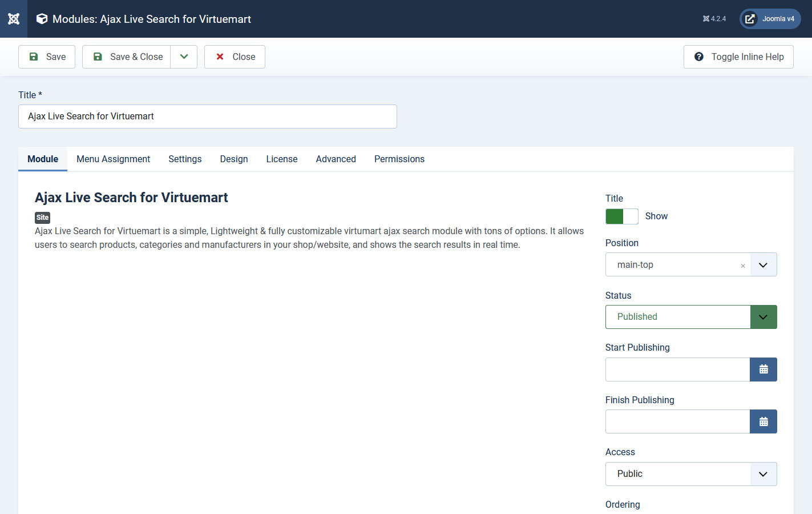Expand the save options dropdown arrow
812x514 pixels.
point(184,57)
